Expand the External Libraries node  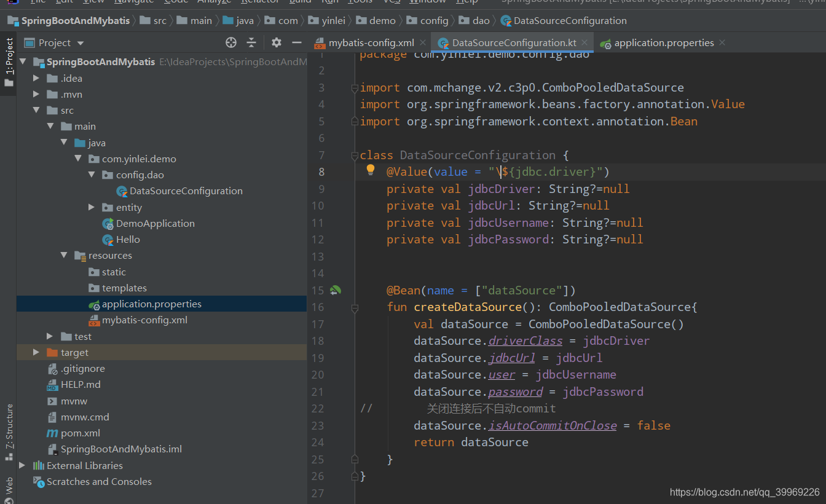pyautogui.click(x=23, y=465)
